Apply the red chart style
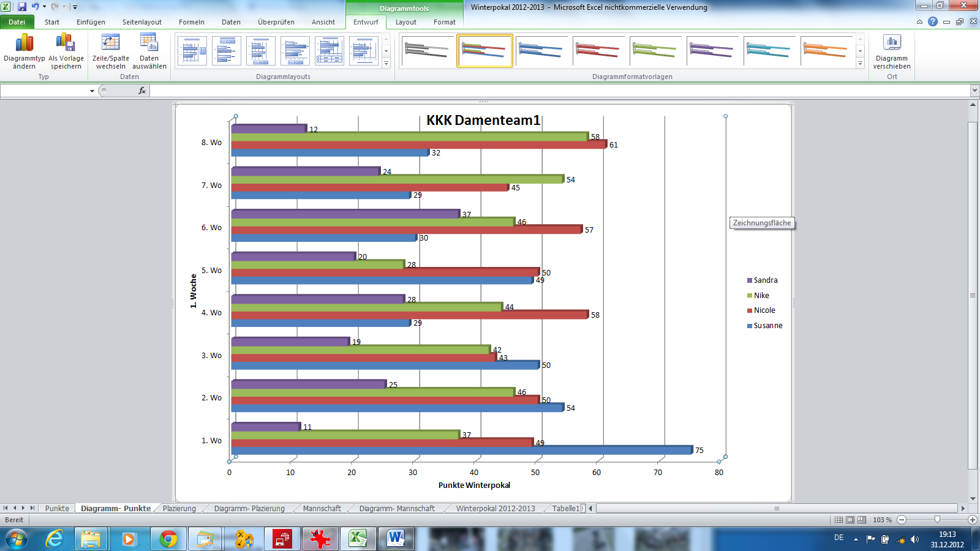Viewport: 980px width, 551px height. tap(598, 51)
